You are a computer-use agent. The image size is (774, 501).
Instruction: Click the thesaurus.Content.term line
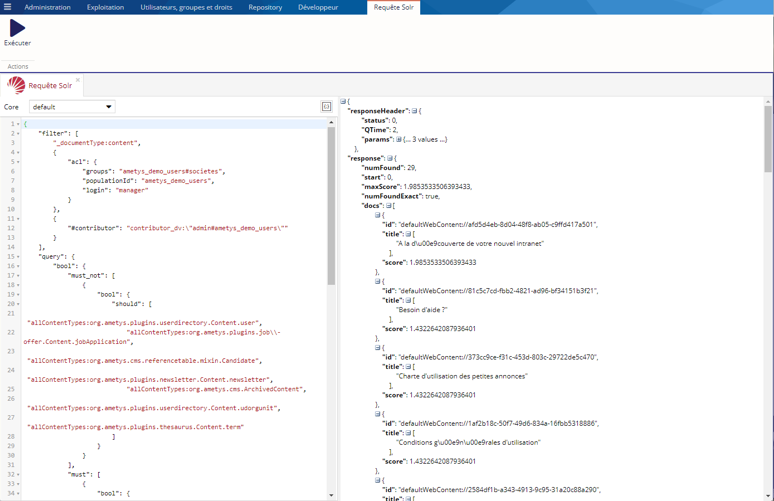tap(136, 427)
